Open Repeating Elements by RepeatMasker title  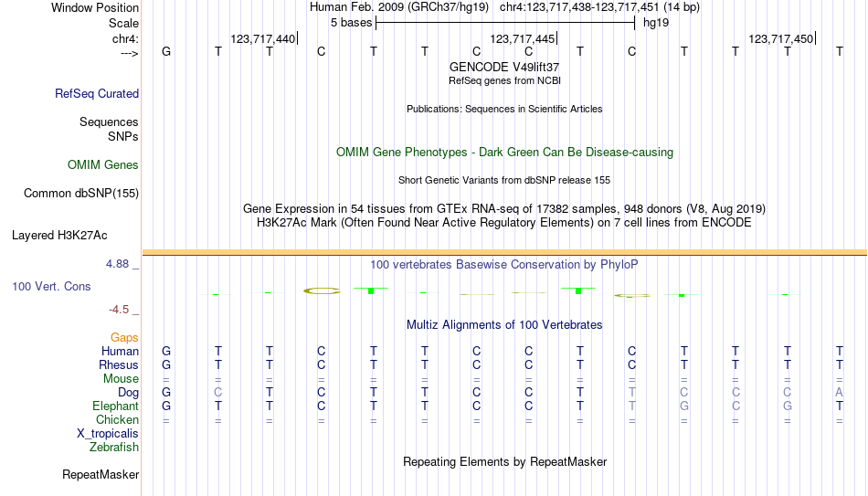click(504, 461)
